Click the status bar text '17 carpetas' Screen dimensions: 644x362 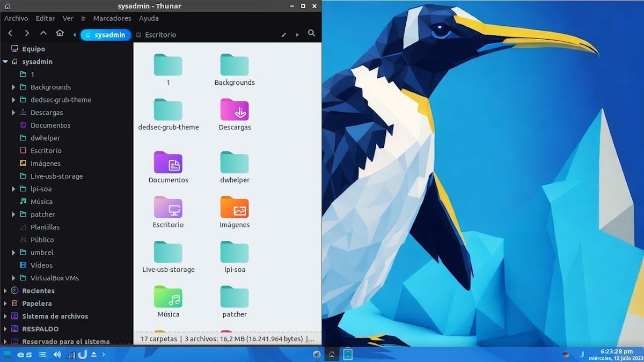(158, 339)
